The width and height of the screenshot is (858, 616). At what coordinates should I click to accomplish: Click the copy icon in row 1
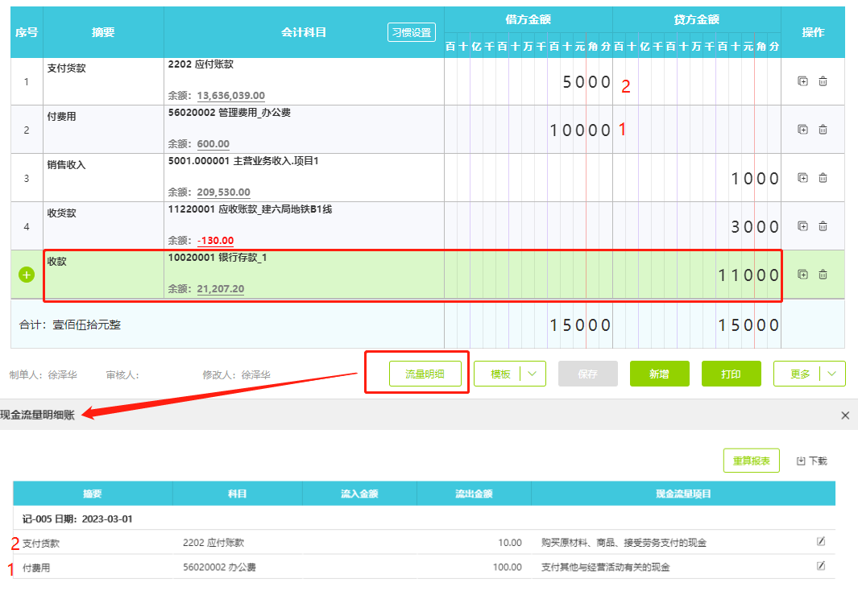point(802,81)
